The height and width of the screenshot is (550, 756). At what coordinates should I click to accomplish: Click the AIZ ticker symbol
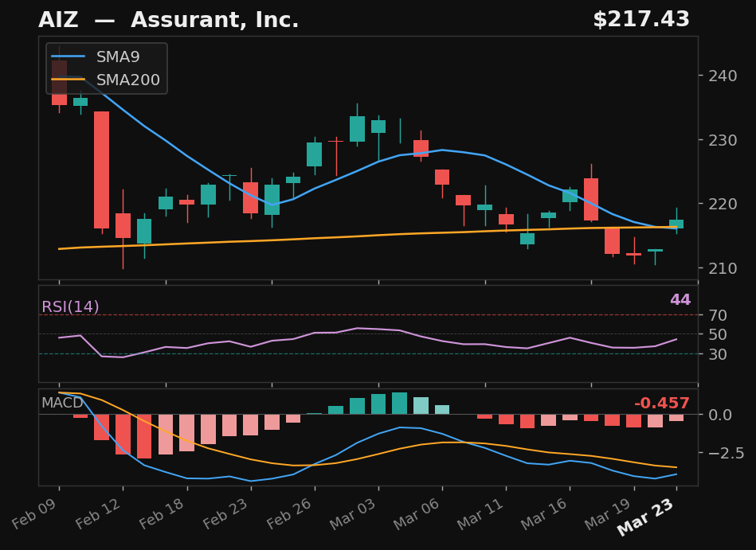[x=57, y=19]
